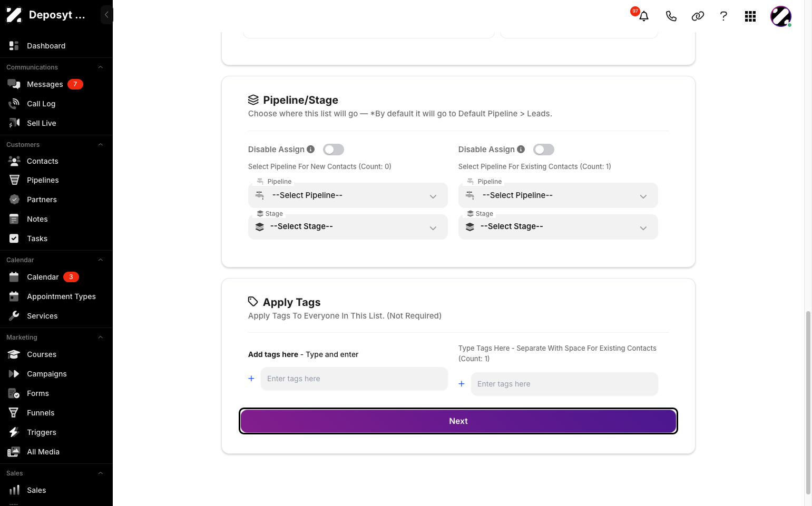Open help question mark icon
Screen dimensions: 812x506
pyautogui.click(x=723, y=16)
